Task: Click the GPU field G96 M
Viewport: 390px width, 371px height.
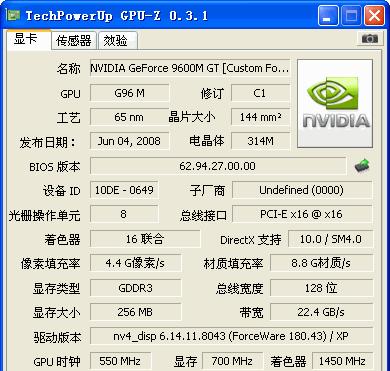Action: pyautogui.click(x=129, y=93)
